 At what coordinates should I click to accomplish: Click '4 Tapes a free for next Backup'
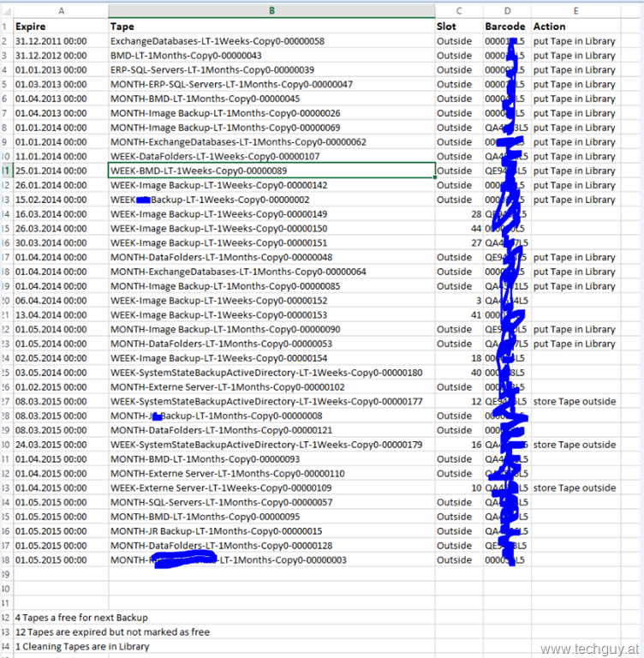[81, 618]
